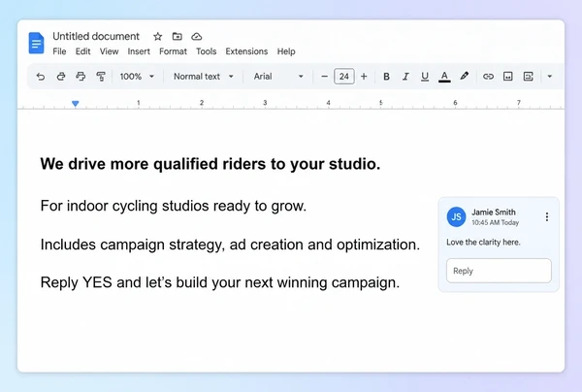Image resolution: width=582 pixels, height=392 pixels.
Task: Open the File menu
Action: point(59,51)
